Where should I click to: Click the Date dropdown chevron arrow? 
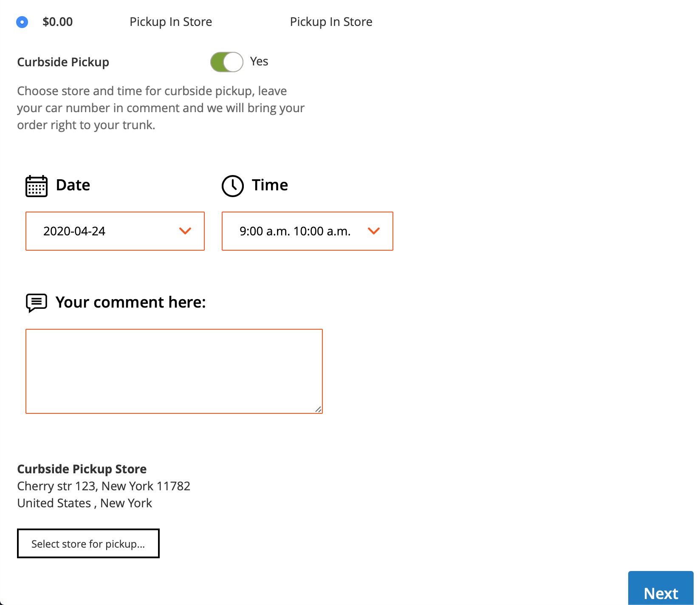coord(185,231)
